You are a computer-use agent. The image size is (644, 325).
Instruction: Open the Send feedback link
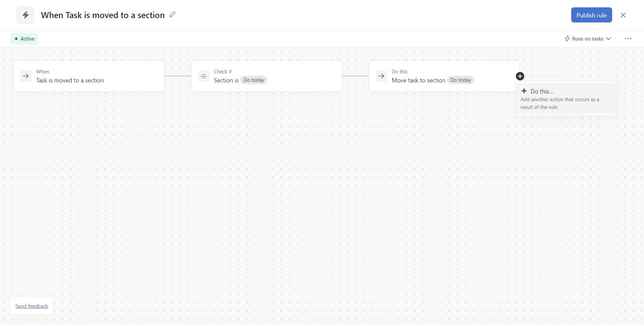click(x=32, y=306)
